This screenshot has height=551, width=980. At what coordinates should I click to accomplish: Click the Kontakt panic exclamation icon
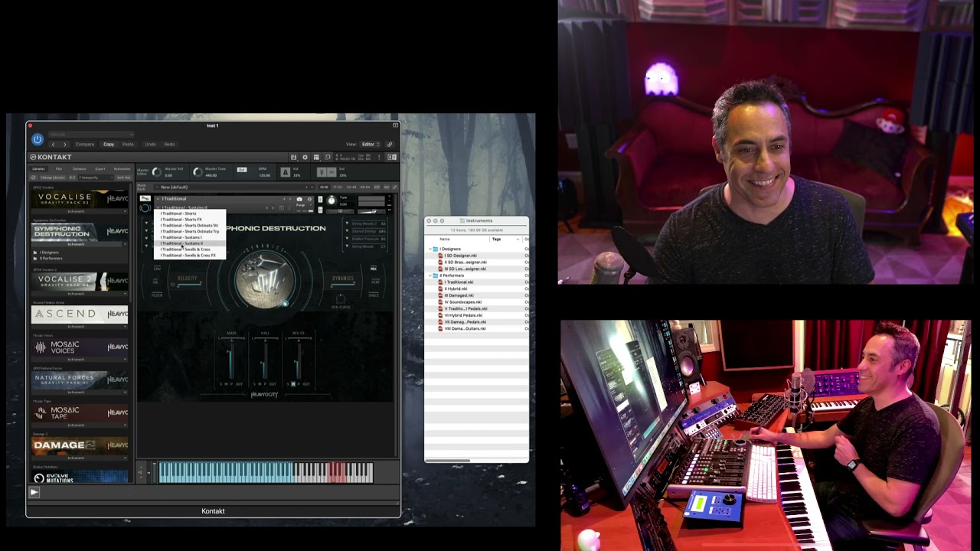[379, 157]
